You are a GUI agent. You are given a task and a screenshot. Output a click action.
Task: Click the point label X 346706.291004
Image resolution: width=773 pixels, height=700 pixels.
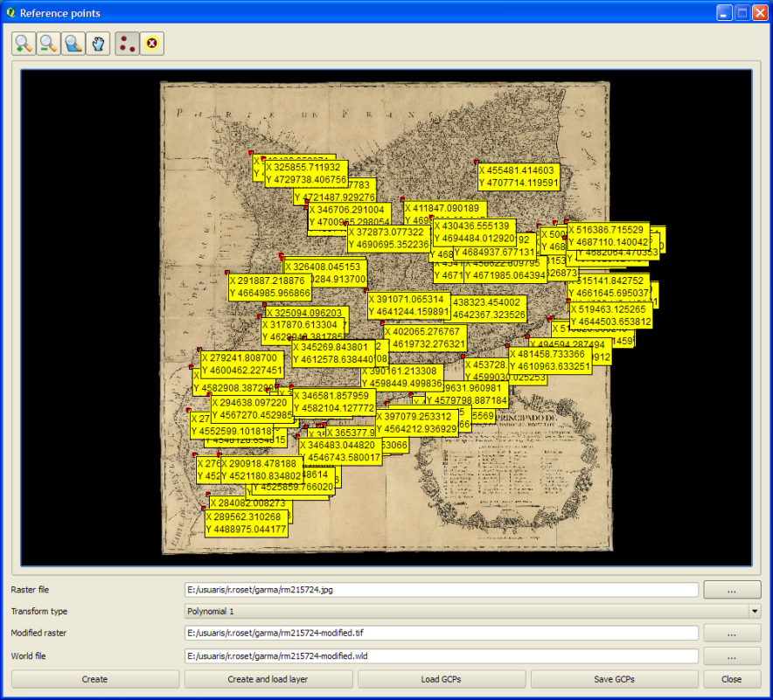point(350,216)
